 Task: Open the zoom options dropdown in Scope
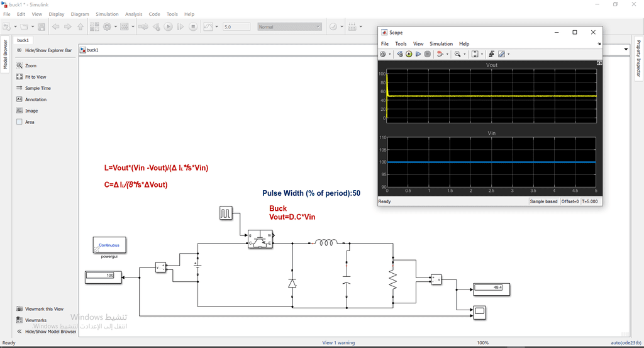[x=465, y=54]
